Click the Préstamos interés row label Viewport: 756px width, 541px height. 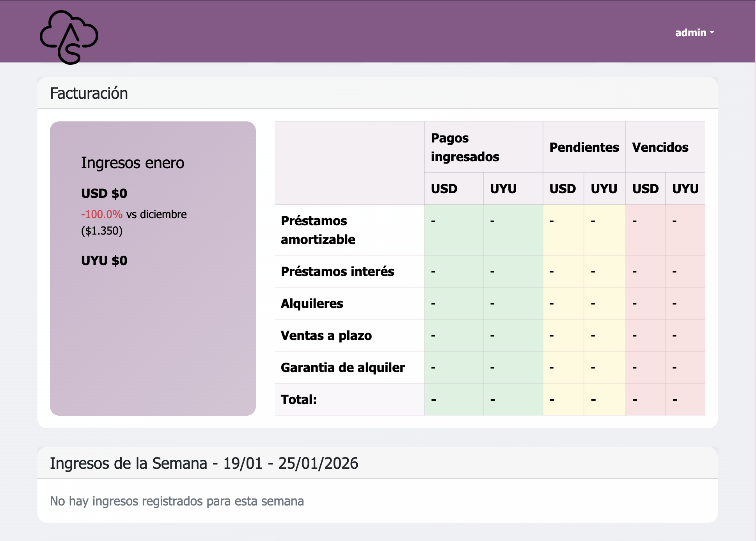click(x=337, y=271)
